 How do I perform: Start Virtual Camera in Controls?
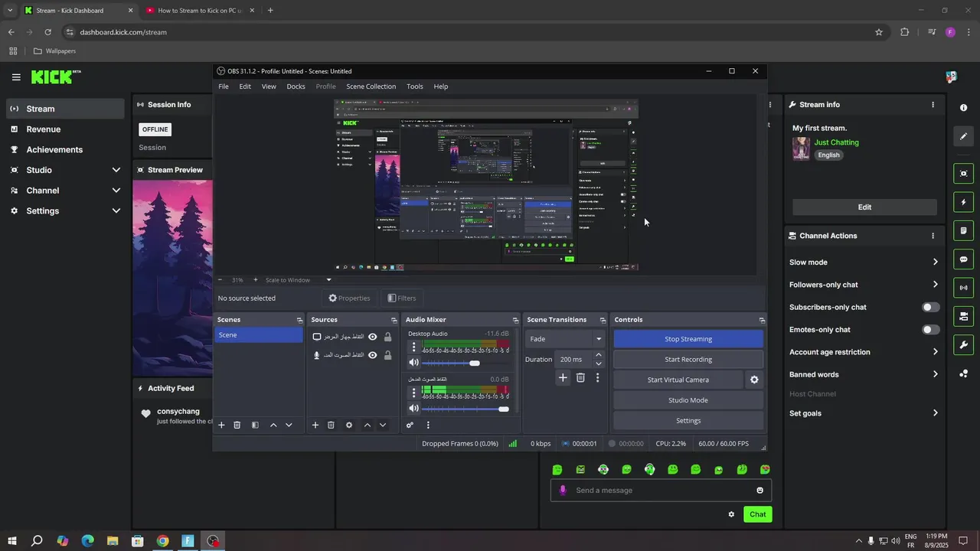[x=678, y=380]
